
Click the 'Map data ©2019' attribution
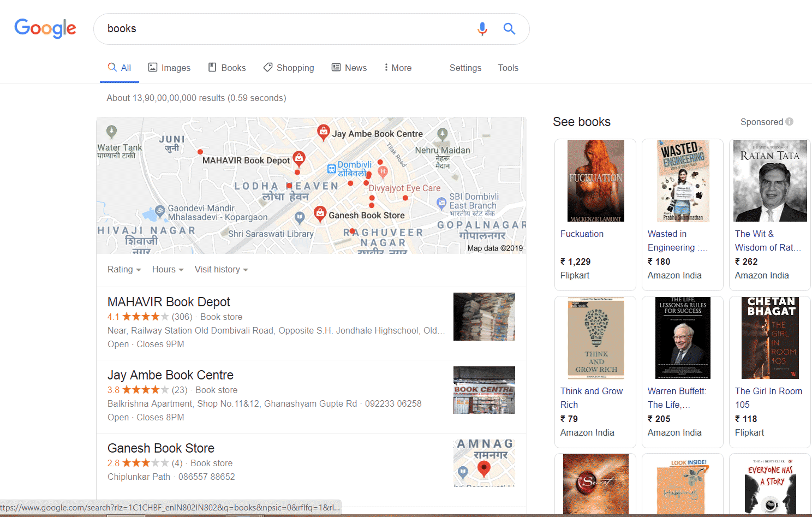coord(495,248)
